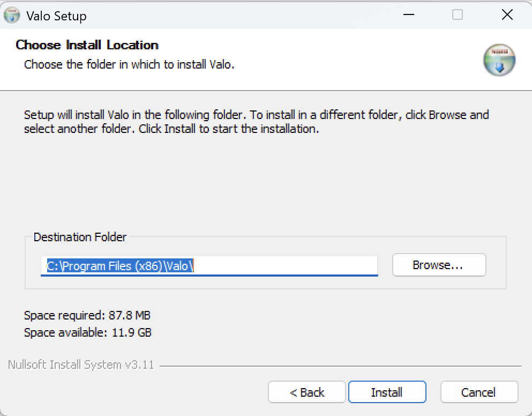Click the 'Valo Setup' window title text
Viewport: 532px width, 416px height.
56,16
